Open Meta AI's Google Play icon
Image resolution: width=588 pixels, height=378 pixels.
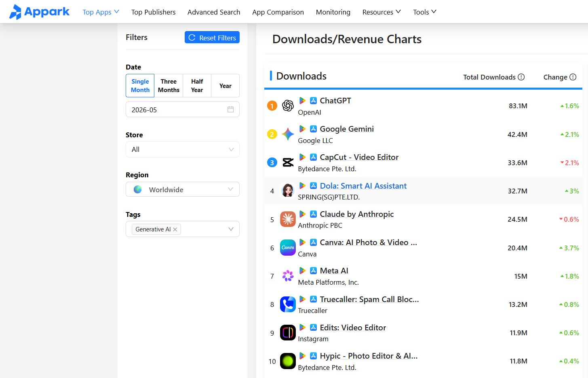302,271
